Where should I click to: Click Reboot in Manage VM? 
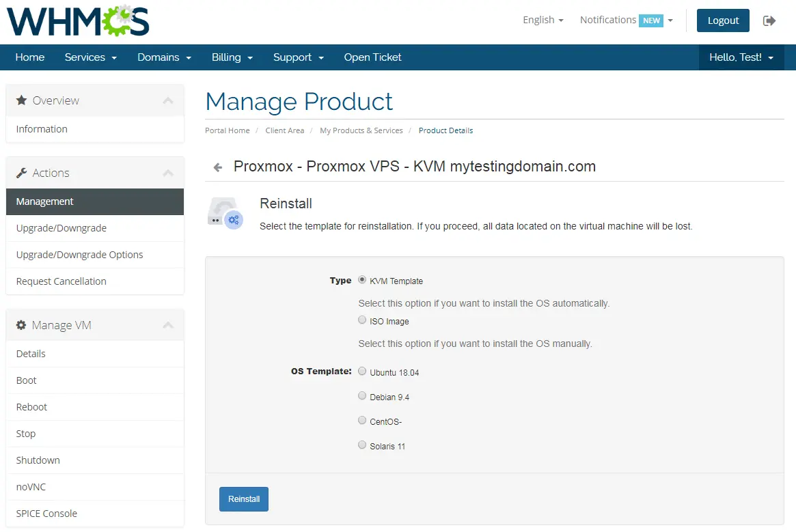[95, 407]
